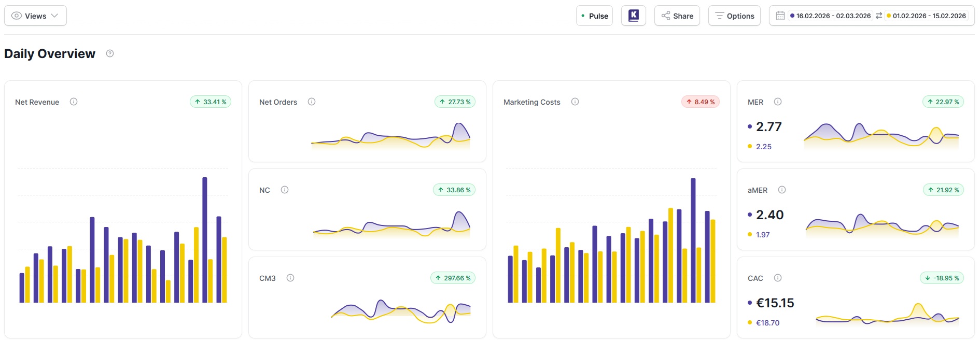Expand the Views dropdown
Screen dimensions: 980x341
pos(35,16)
